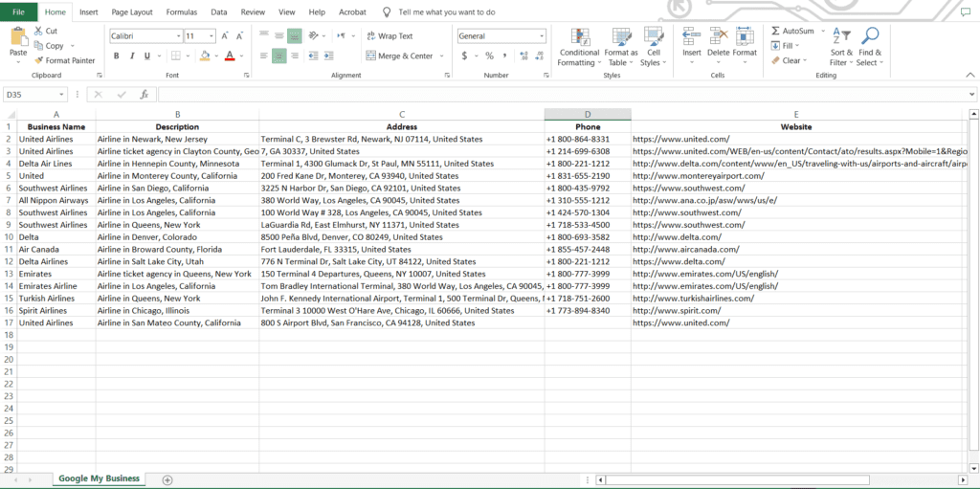Increase font size with the larger A icon
This screenshot has height=489, width=980.
pyautogui.click(x=225, y=36)
